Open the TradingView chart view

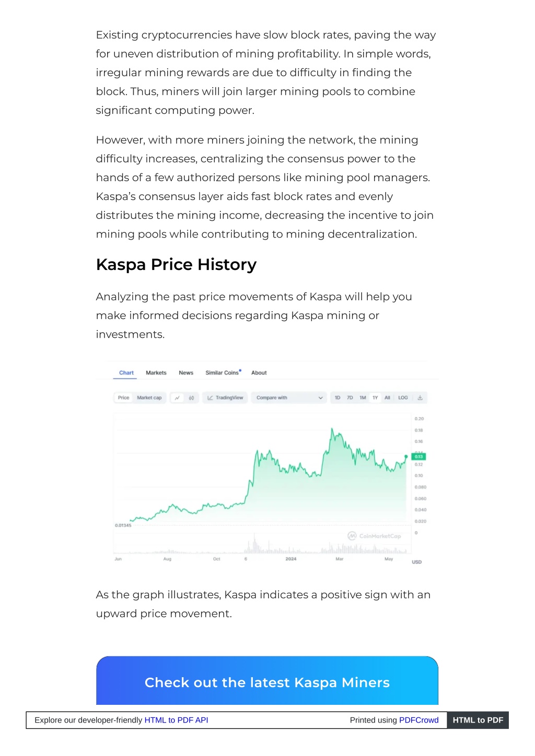(225, 398)
